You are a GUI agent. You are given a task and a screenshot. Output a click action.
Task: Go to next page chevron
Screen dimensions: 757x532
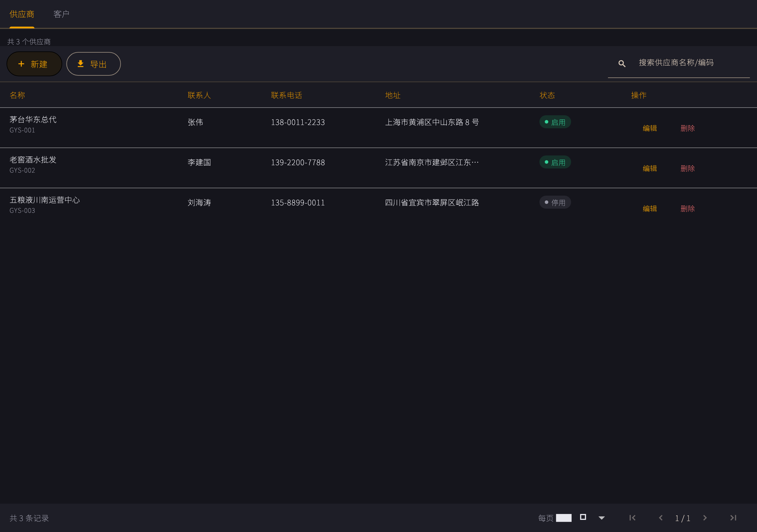click(x=705, y=518)
